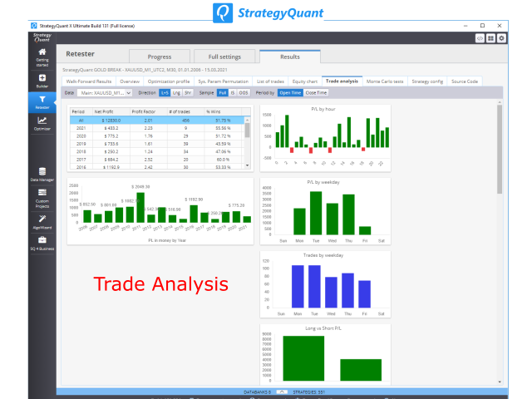Open Walk-Forward Results tab
This screenshot has width=532, height=399.
[x=89, y=81]
